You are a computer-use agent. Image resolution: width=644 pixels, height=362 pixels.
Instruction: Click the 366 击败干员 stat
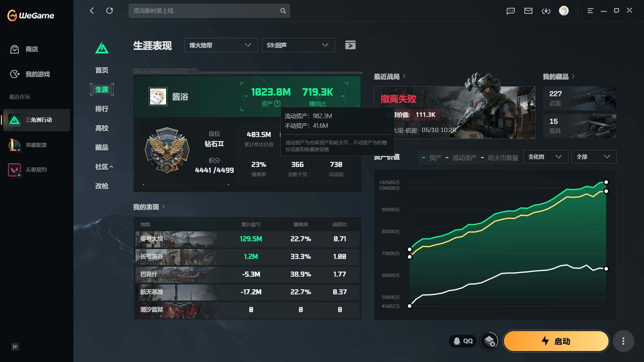click(x=298, y=169)
